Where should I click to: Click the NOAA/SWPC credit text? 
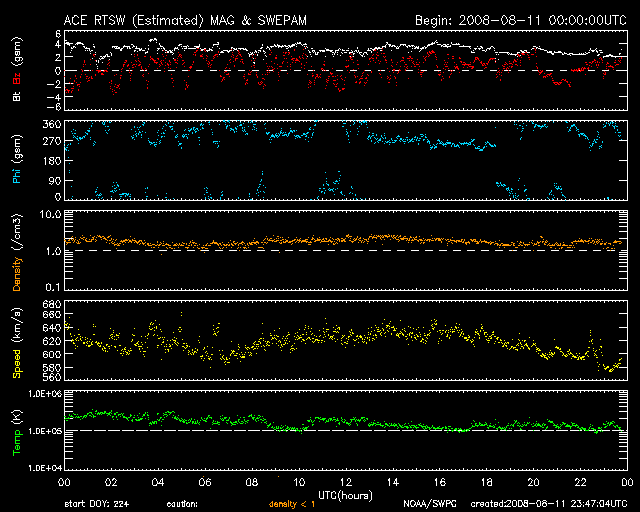(x=428, y=505)
